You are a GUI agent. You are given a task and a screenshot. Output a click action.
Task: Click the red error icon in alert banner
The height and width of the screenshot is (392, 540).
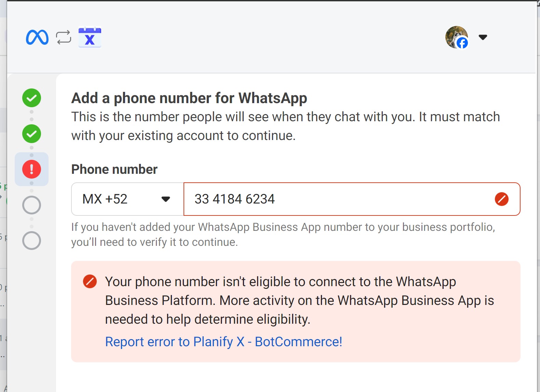click(x=90, y=281)
